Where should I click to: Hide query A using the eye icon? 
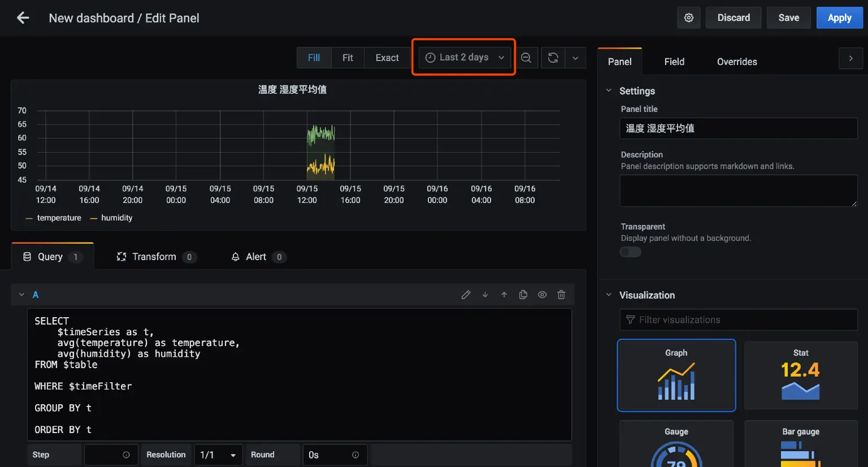542,295
